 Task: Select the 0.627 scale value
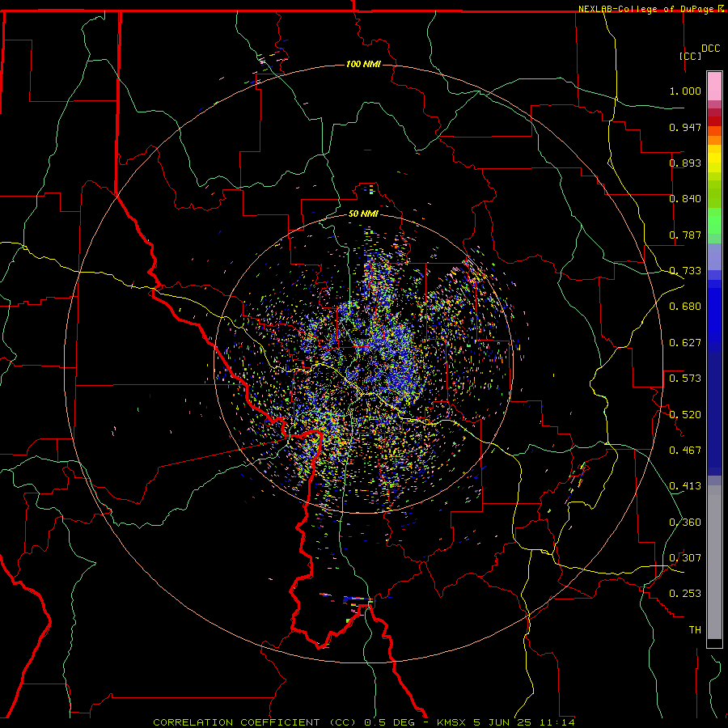[x=685, y=343]
